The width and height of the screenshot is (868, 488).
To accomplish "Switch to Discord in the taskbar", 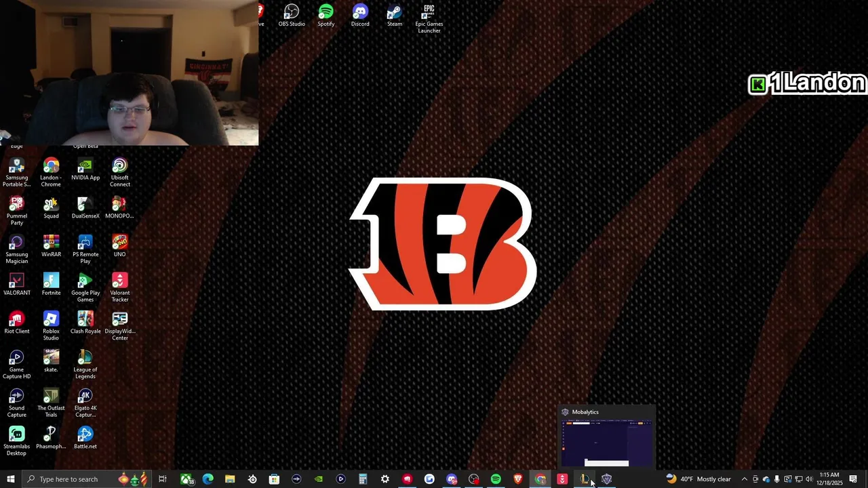I will tap(451, 479).
